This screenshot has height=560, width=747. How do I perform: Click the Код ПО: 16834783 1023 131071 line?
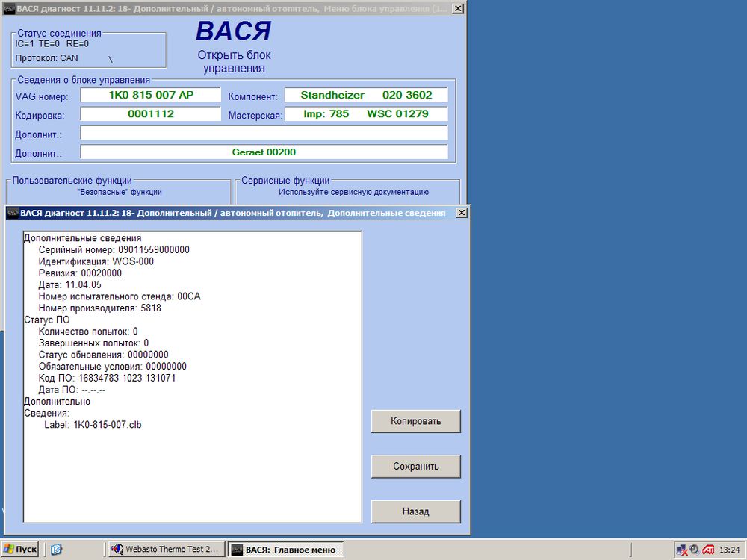pos(107,378)
